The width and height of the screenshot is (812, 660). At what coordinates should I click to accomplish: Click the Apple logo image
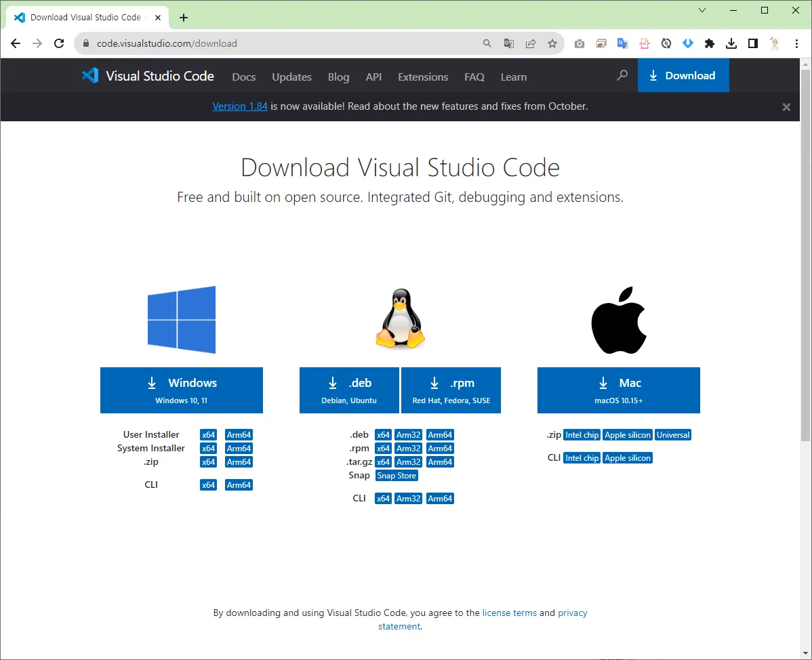point(619,320)
